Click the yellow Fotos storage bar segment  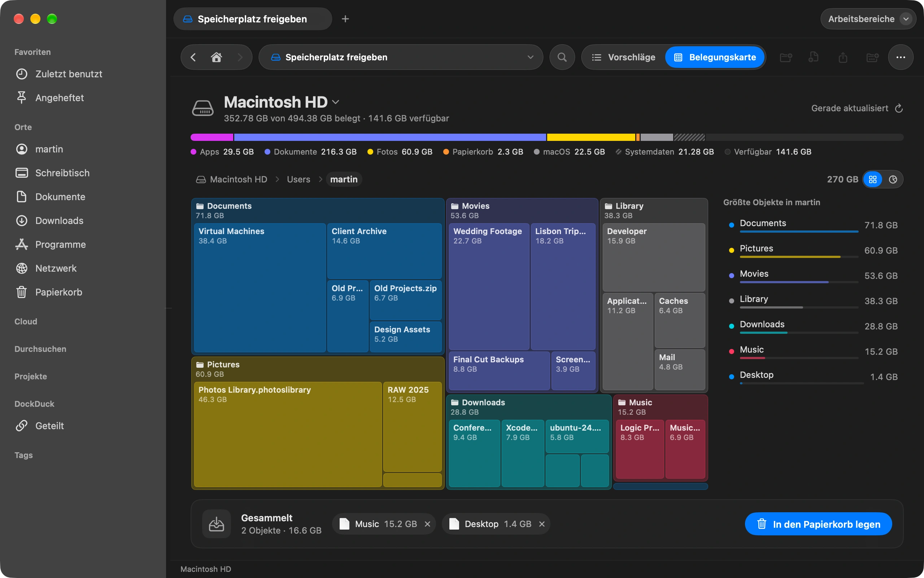pos(590,137)
